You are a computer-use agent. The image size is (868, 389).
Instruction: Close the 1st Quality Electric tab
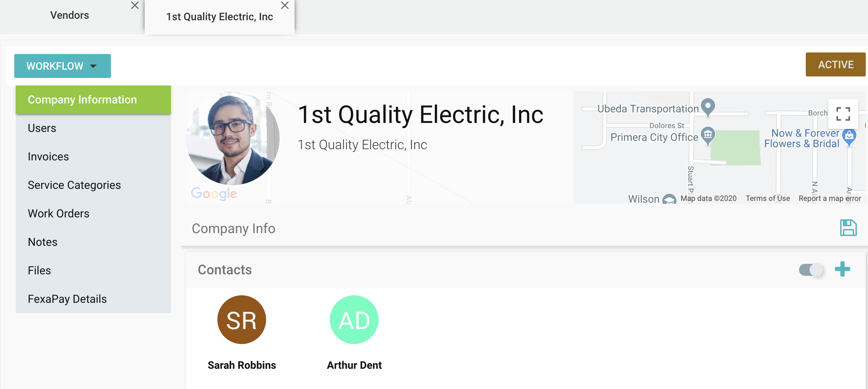285,6
